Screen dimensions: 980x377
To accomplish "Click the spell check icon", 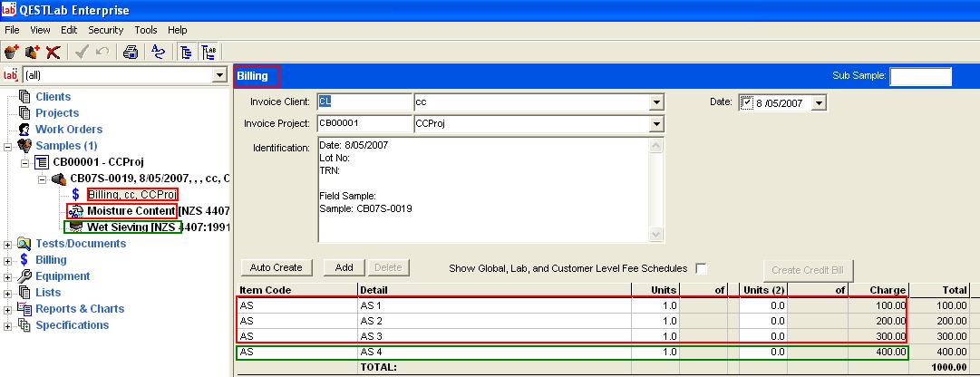I will tap(159, 52).
